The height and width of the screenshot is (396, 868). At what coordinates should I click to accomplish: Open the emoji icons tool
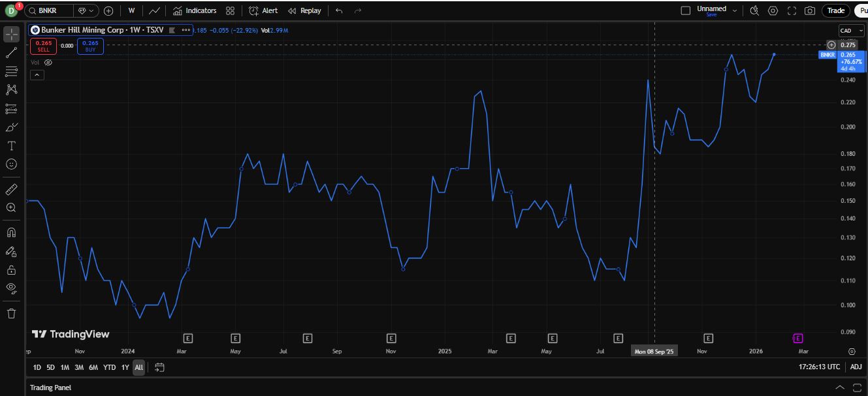click(x=11, y=164)
